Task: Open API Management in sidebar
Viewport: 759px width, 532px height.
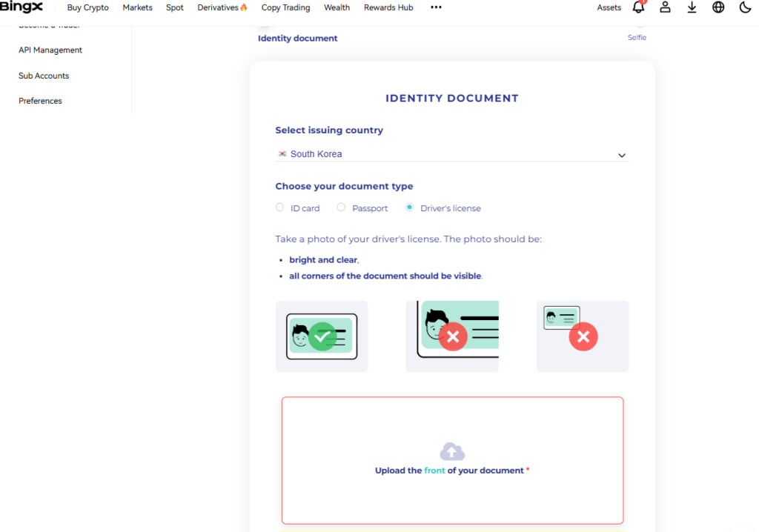Action: [x=50, y=50]
